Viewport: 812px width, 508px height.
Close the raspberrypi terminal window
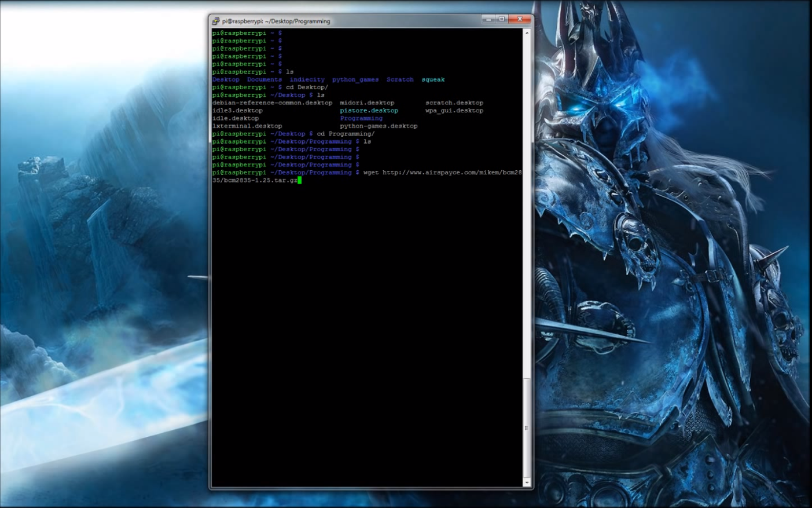pos(520,19)
